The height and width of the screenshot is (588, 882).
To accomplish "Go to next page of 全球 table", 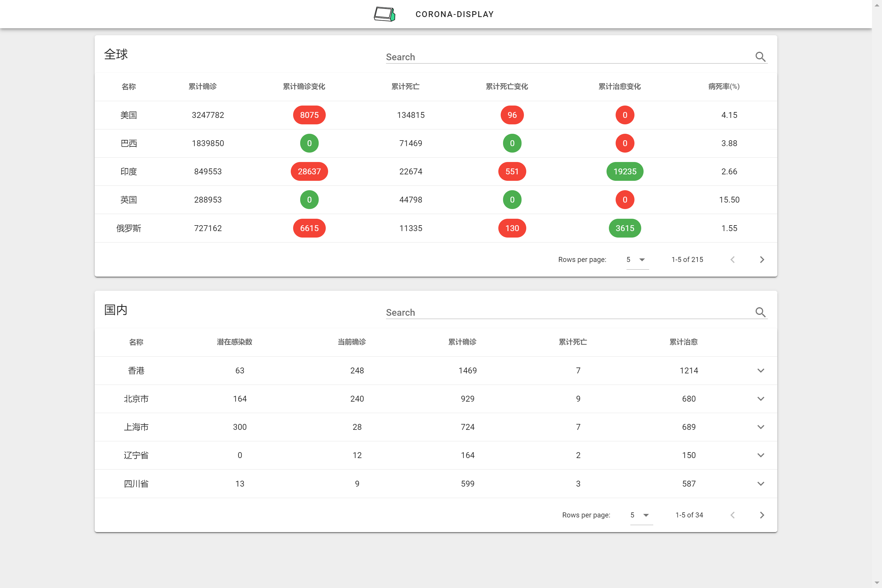I will [762, 260].
